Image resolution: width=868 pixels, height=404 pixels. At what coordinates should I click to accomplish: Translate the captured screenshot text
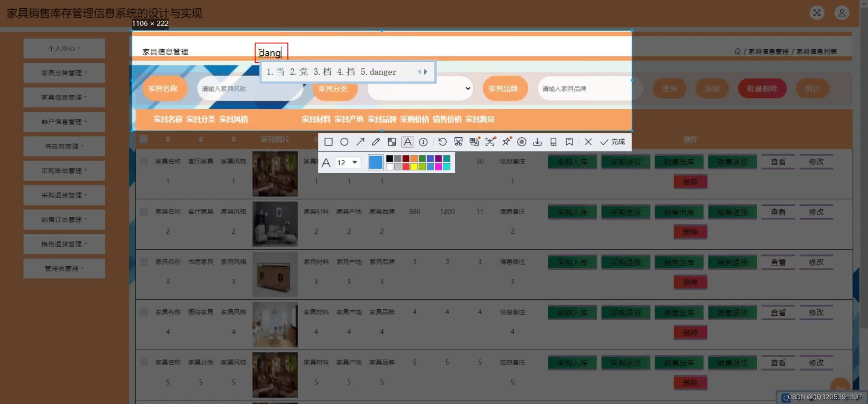474,142
